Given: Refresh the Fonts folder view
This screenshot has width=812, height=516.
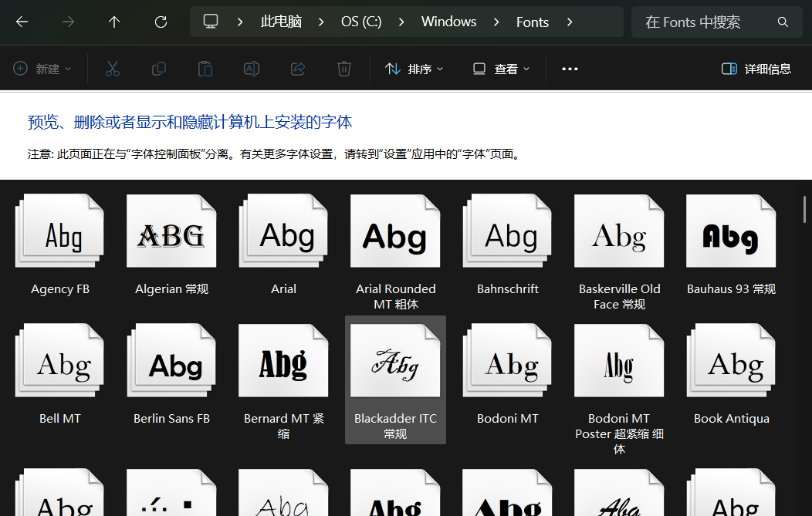Looking at the screenshot, I should pos(161,22).
